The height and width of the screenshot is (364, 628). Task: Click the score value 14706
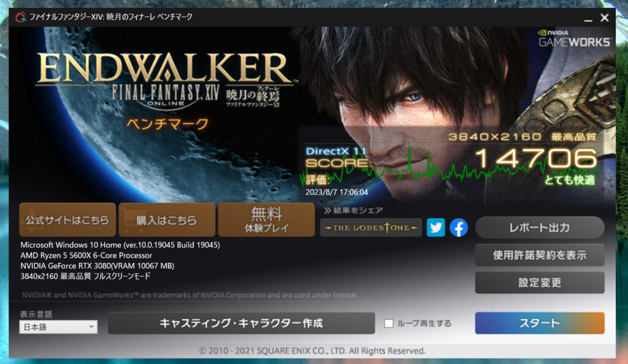(x=536, y=158)
